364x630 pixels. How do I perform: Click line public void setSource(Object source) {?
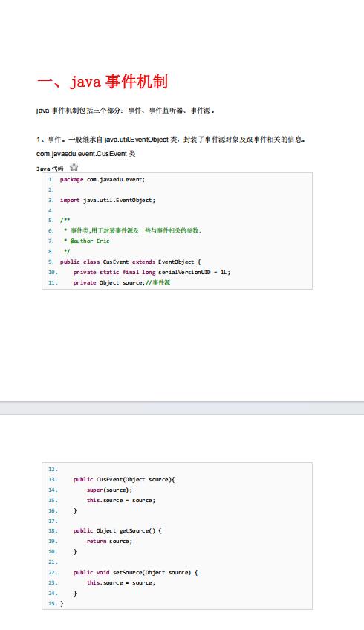[135, 573]
